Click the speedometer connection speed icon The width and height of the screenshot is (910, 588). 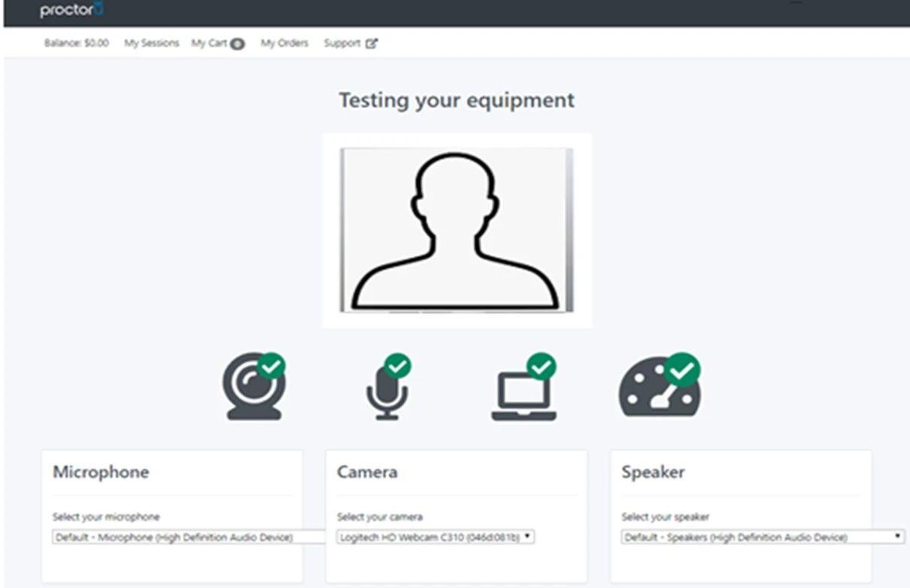coord(660,385)
